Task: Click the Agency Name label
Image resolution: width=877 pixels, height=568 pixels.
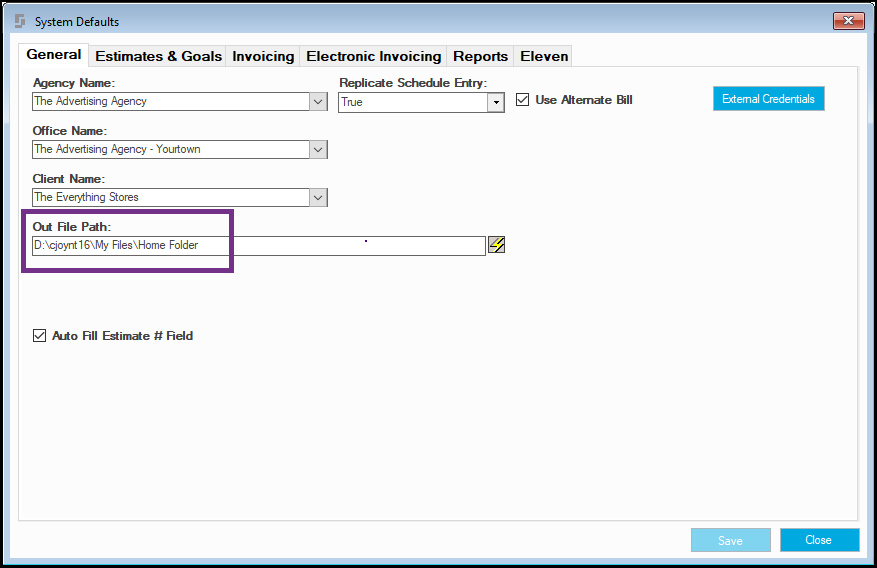Action: pos(73,83)
